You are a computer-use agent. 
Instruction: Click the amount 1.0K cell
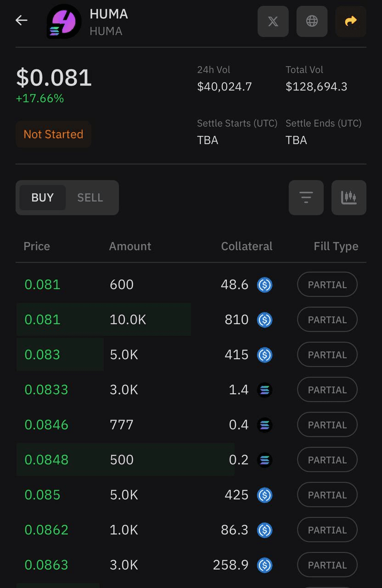coord(124,530)
